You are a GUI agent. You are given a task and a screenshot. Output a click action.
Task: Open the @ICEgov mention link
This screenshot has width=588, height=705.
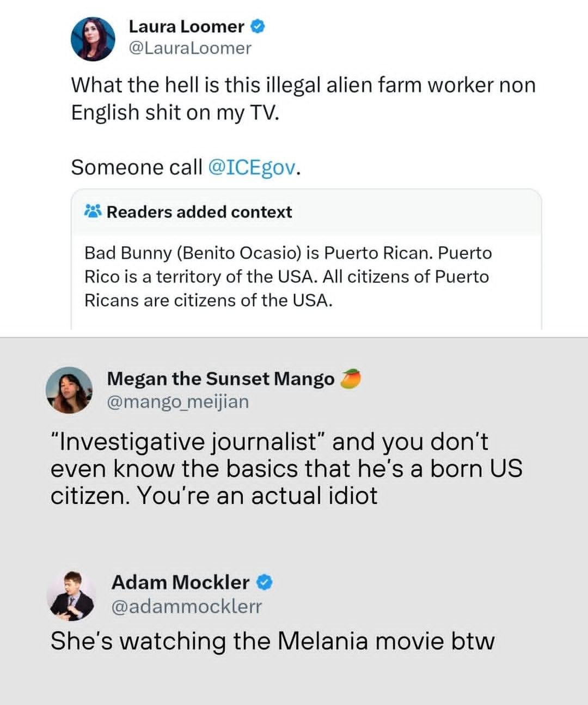(252, 167)
